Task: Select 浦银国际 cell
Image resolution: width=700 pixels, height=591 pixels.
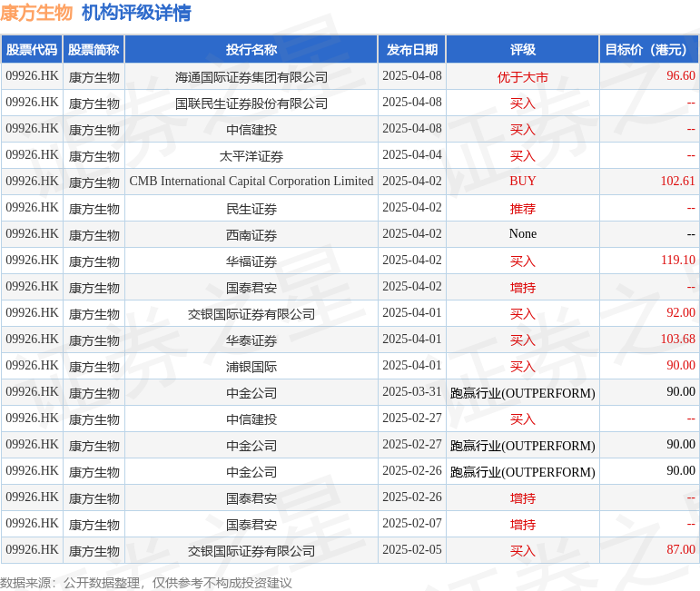Action: tap(251, 367)
